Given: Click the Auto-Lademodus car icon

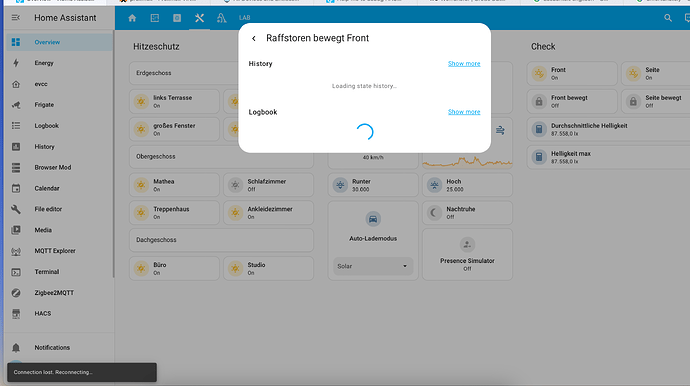Looking at the screenshot, I should click(x=373, y=219).
